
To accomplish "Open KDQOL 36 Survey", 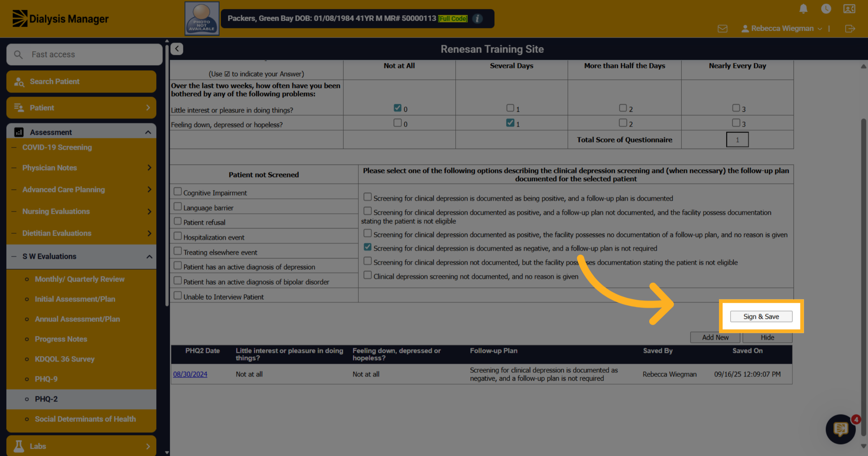I will [65, 359].
